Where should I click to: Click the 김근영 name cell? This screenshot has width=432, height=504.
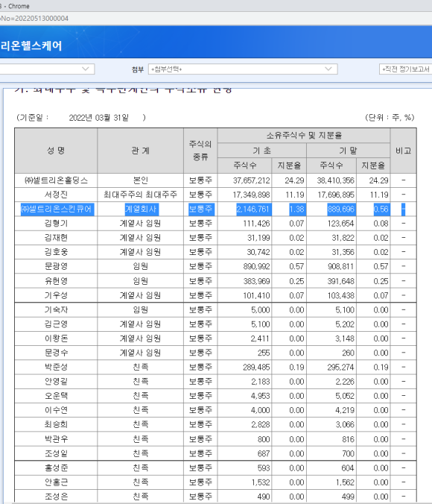coord(56,324)
